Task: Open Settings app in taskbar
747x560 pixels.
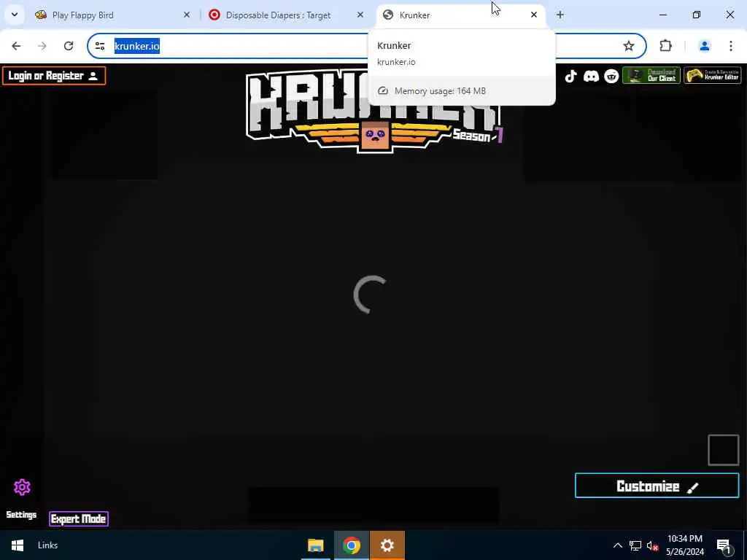Action: (x=387, y=545)
